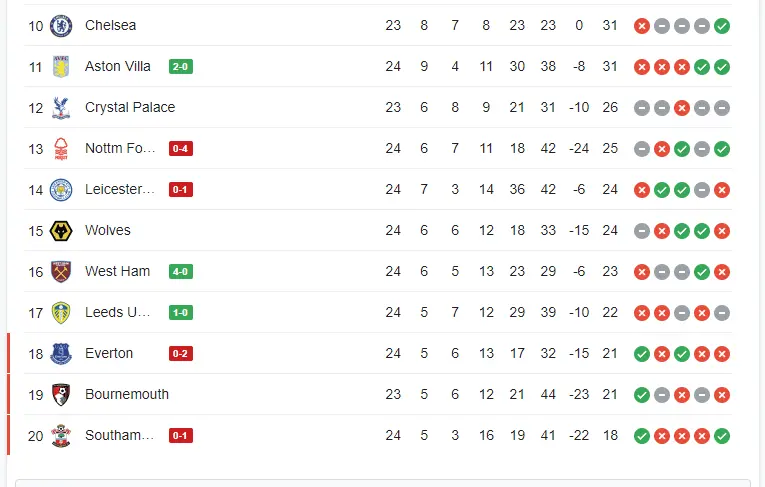Click Bournemouth's first green form icon
The image size is (765, 487).
pyautogui.click(x=642, y=395)
